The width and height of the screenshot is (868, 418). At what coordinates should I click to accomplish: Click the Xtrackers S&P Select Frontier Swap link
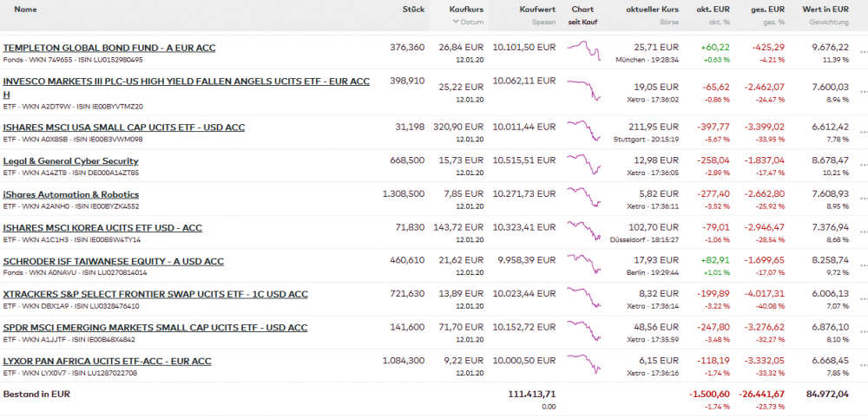tap(155, 295)
